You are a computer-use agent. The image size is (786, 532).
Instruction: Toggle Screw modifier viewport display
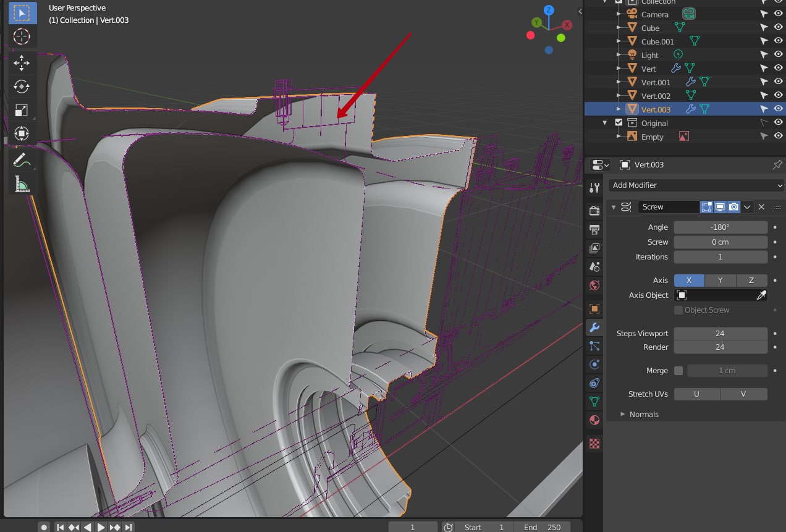click(720, 207)
